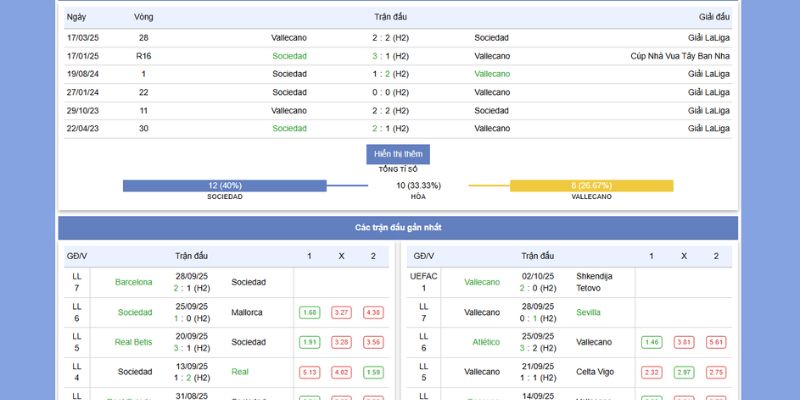Open the 'Các trận đấu gần nhất' section header
The height and width of the screenshot is (400, 800).
[x=398, y=228]
